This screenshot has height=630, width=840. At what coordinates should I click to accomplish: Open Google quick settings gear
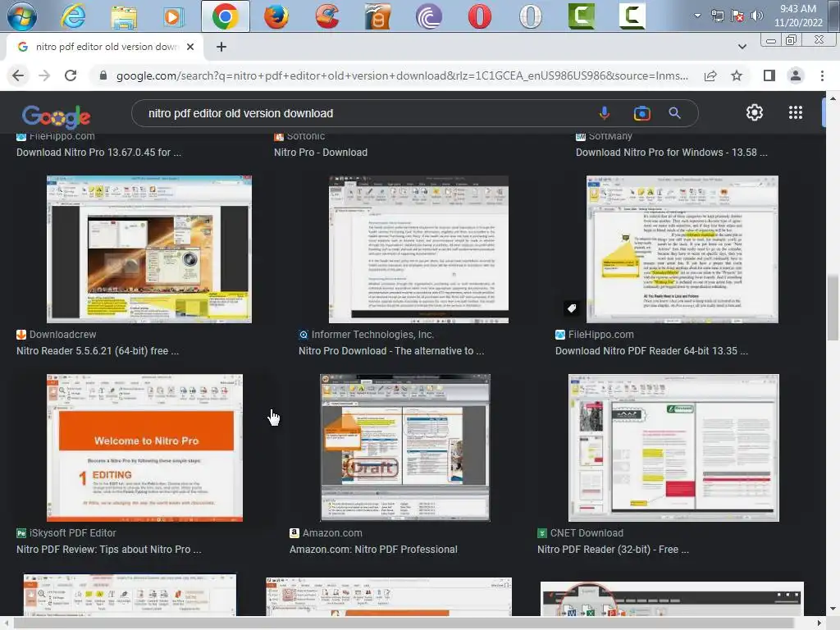click(755, 112)
